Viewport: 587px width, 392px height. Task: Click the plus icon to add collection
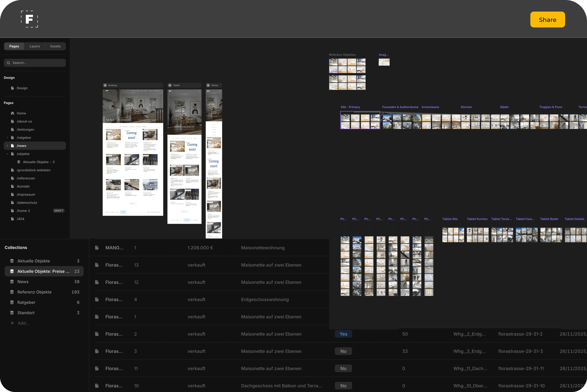(x=12, y=323)
